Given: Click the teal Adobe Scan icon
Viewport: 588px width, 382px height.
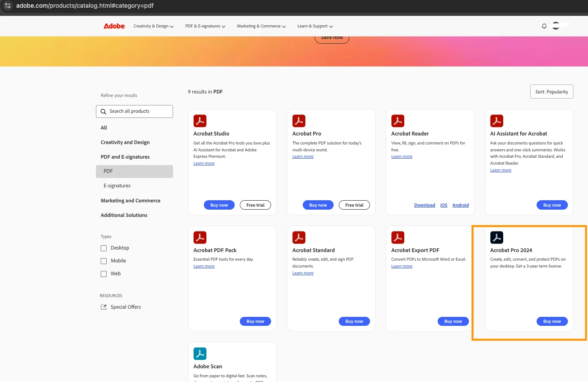Looking at the screenshot, I should [200, 354].
